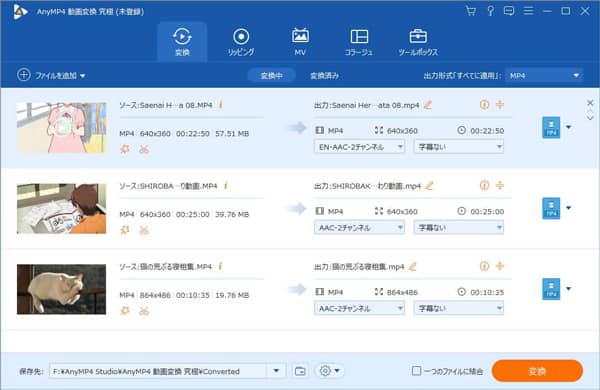Open the shopping cart purchase icon
Screen dimensions: 600x390
pyautogui.click(x=471, y=11)
